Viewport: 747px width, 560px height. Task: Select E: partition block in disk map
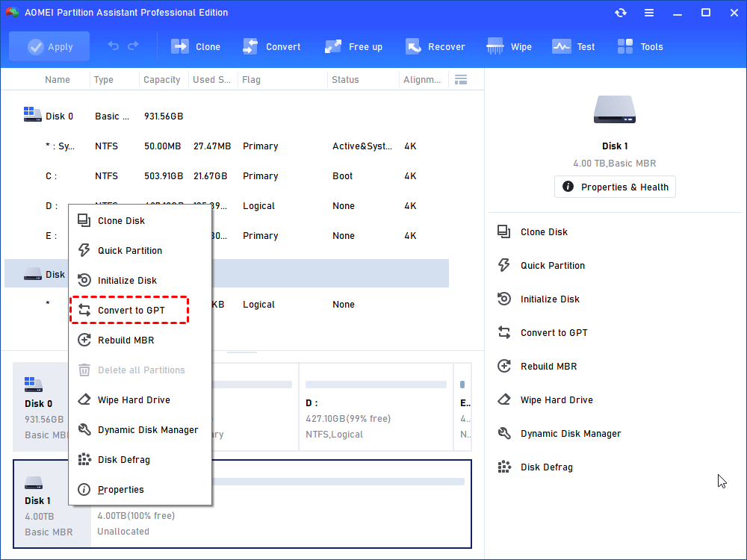tap(462, 407)
